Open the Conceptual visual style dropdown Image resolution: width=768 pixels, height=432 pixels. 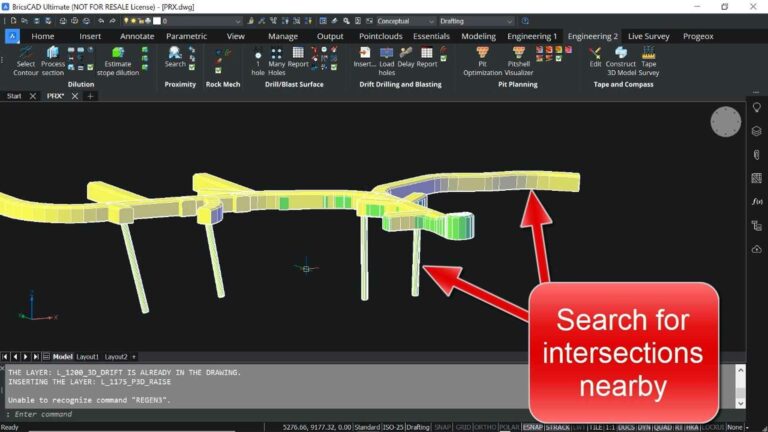click(406, 20)
